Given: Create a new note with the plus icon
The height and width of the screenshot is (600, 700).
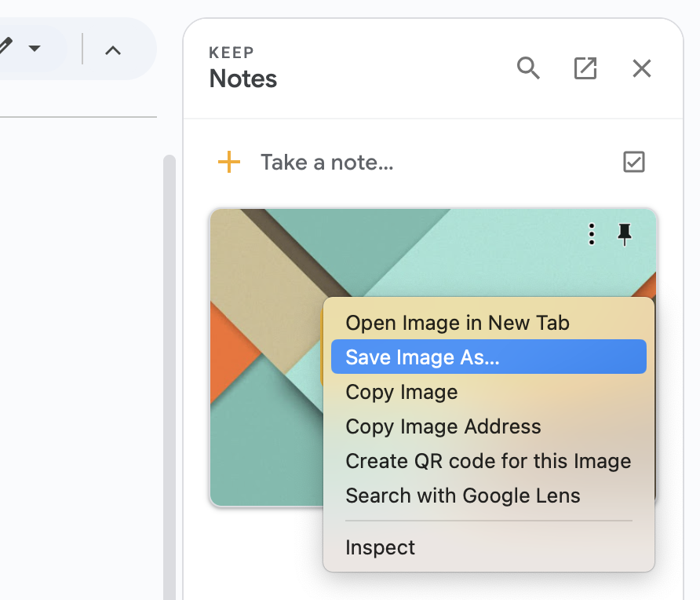Looking at the screenshot, I should (x=228, y=162).
